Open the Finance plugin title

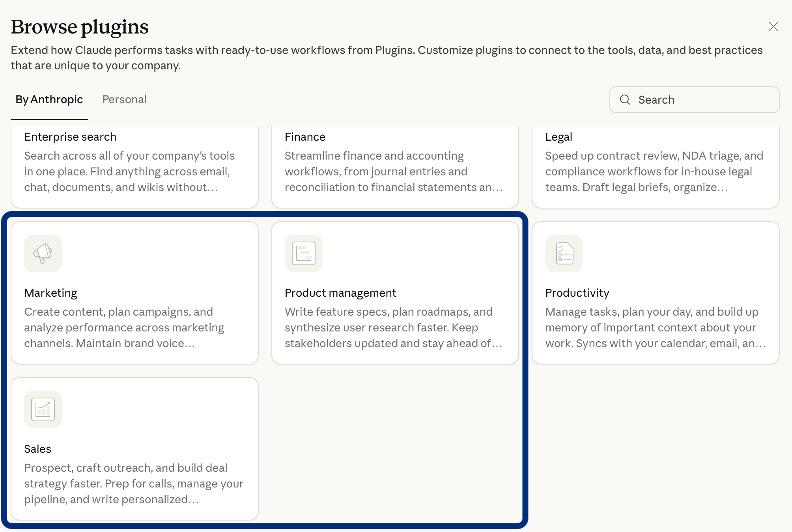click(x=305, y=137)
